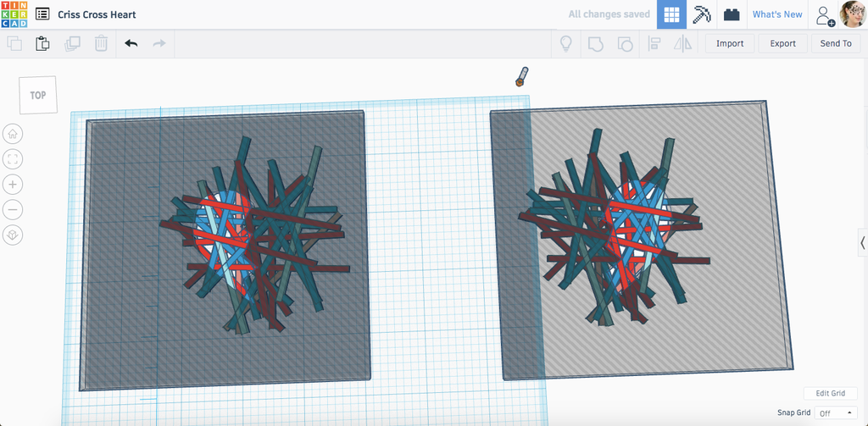Zoom in with the plus button

click(13, 185)
